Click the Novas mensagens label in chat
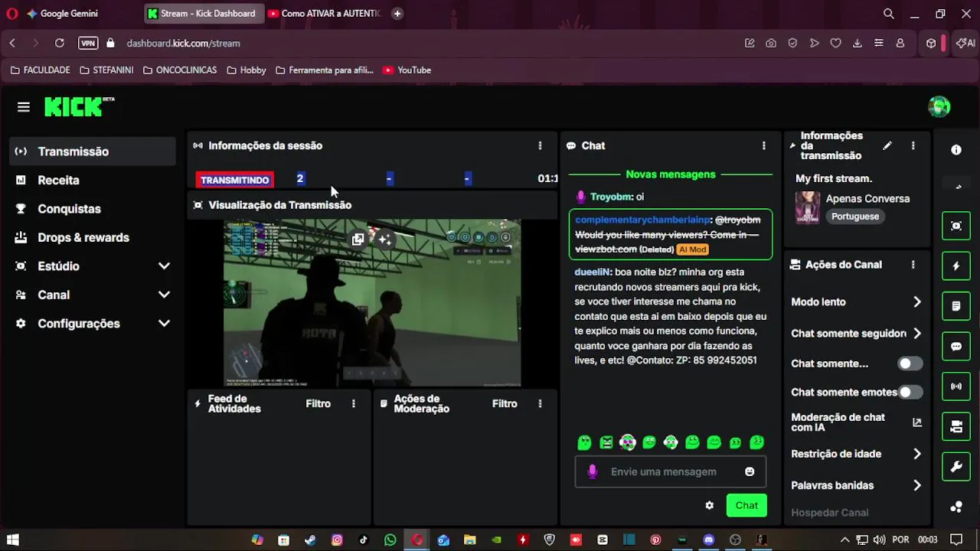 671,174
